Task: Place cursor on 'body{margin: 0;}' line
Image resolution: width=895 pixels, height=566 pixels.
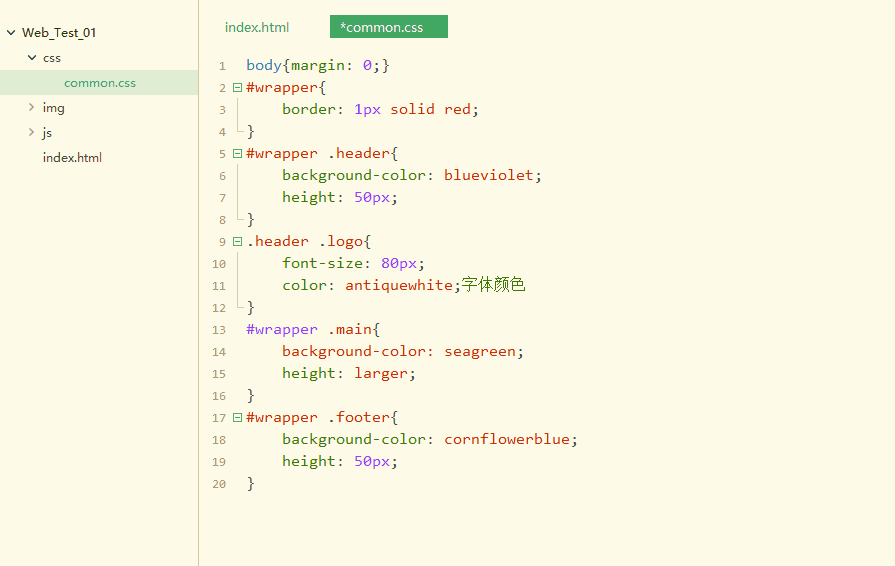Action: click(x=318, y=66)
